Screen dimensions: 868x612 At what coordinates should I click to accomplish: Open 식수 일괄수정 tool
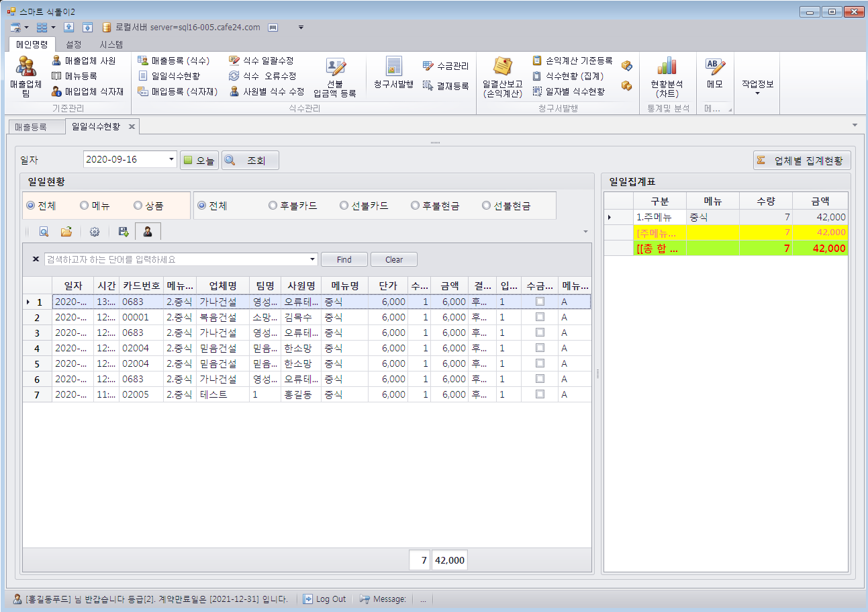pyautogui.click(x=261, y=60)
